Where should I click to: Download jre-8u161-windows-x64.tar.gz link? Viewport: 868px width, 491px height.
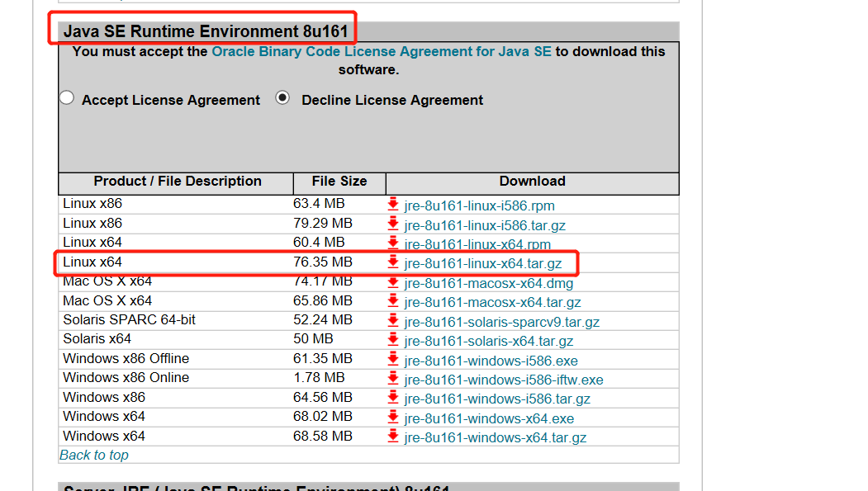point(496,437)
